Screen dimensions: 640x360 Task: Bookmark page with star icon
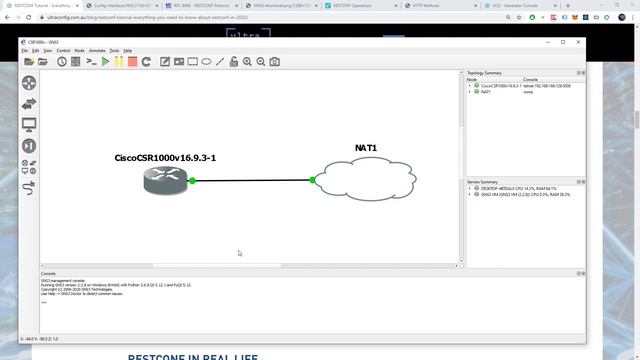(x=519, y=18)
